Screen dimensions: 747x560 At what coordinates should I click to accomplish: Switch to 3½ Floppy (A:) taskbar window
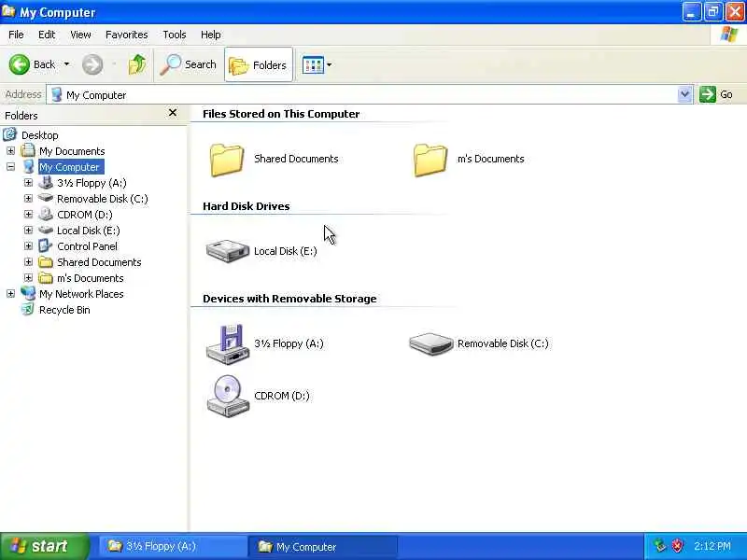pyautogui.click(x=173, y=546)
